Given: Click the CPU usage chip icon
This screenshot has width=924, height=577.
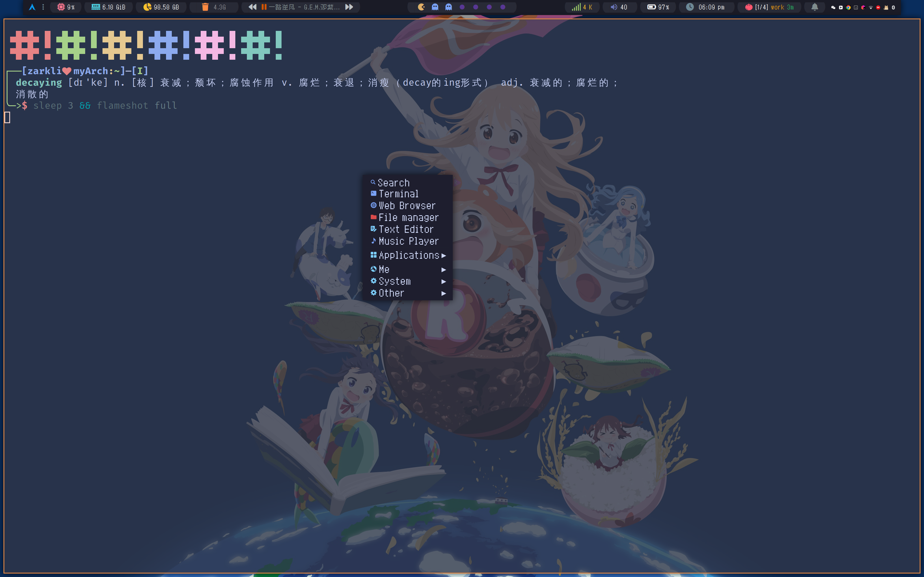Looking at the screenshot, I should 61,7.
